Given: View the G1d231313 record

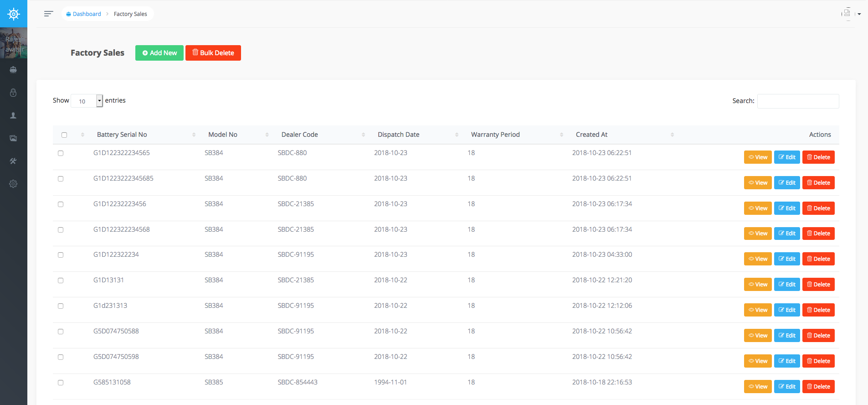Looking at the screenshot, I should [x=758, y=310].
